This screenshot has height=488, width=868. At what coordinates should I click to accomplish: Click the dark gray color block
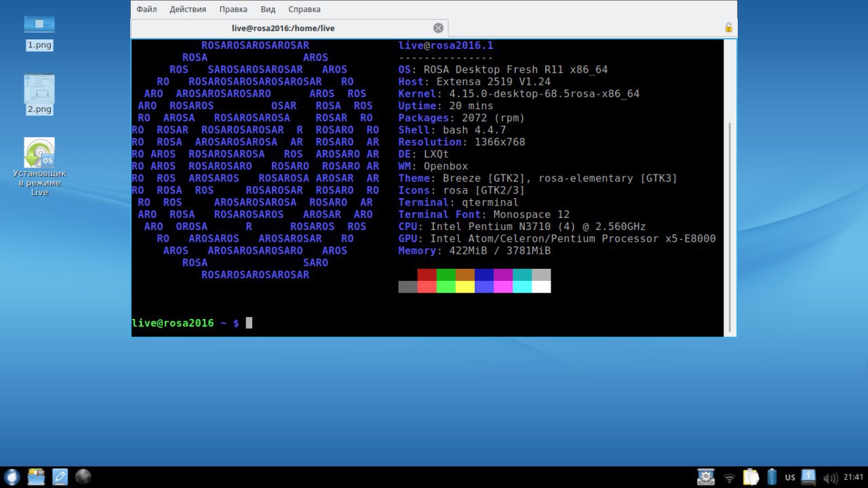tap(408, 287)
